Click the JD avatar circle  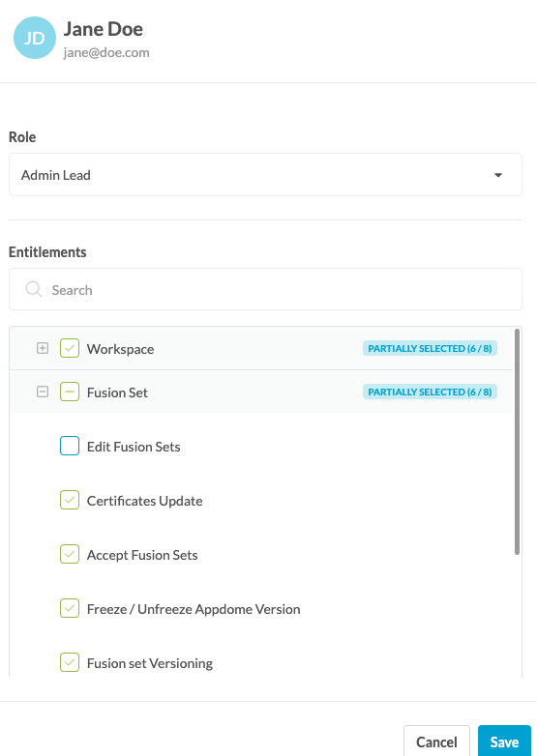tap(35, 38)
